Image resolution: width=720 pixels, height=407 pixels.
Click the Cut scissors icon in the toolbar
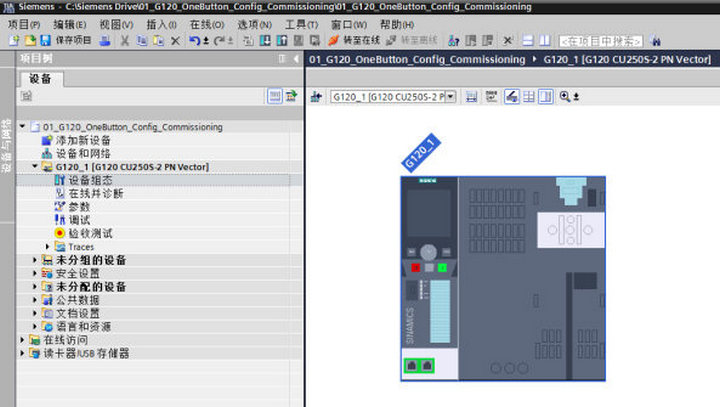click(124, 41)
